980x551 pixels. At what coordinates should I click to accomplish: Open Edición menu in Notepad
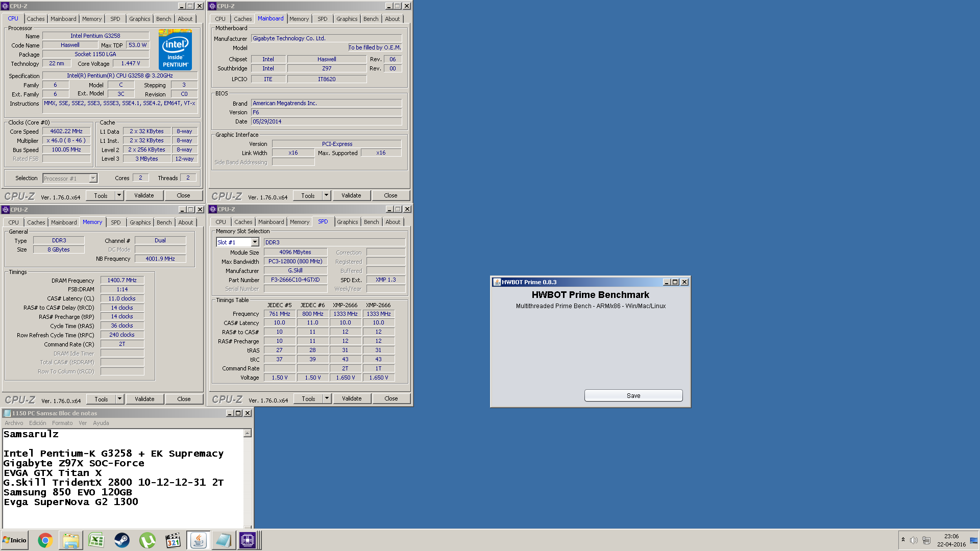pos(37,423)
